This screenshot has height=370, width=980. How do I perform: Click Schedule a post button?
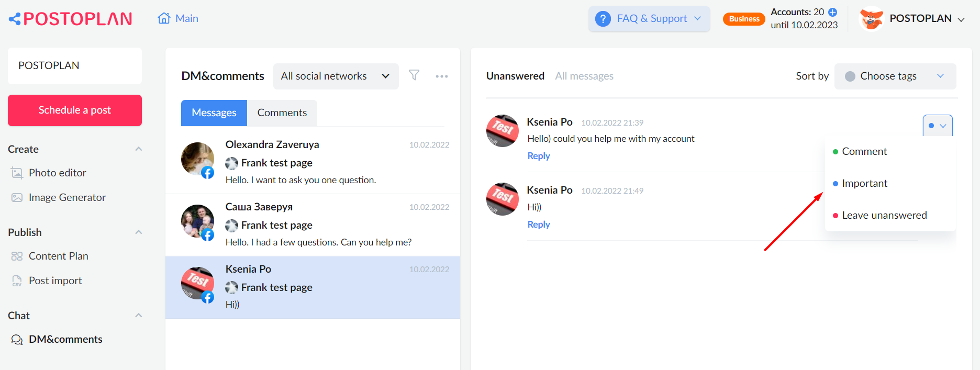click(75, 110)
